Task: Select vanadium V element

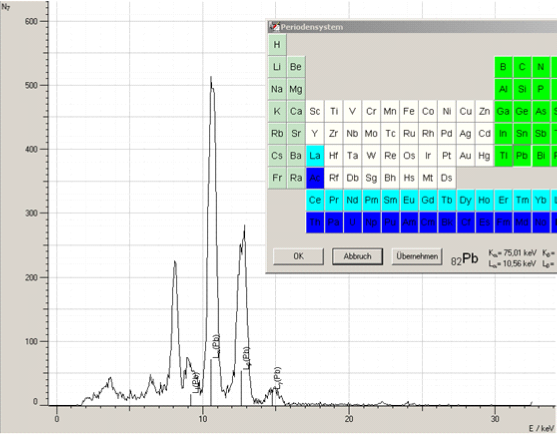Action: (352, 112)
